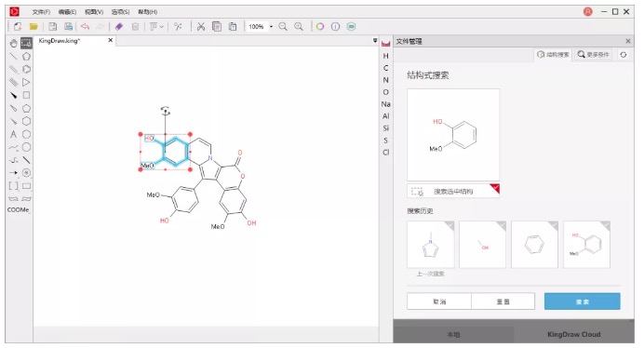644x348 pixels.
Task: Select the hand pan tool
Action: click(14, 43)
